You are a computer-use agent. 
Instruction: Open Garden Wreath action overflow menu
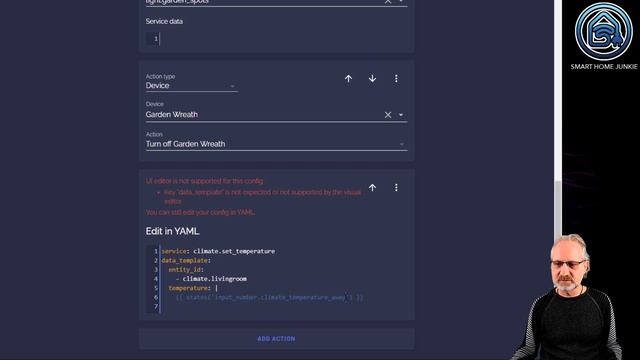(x=396, y=78)
